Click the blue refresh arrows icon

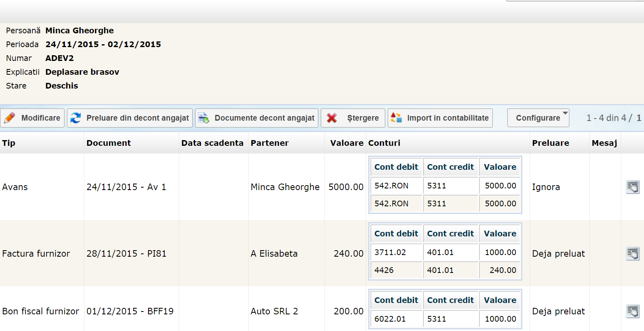[76, 118]
